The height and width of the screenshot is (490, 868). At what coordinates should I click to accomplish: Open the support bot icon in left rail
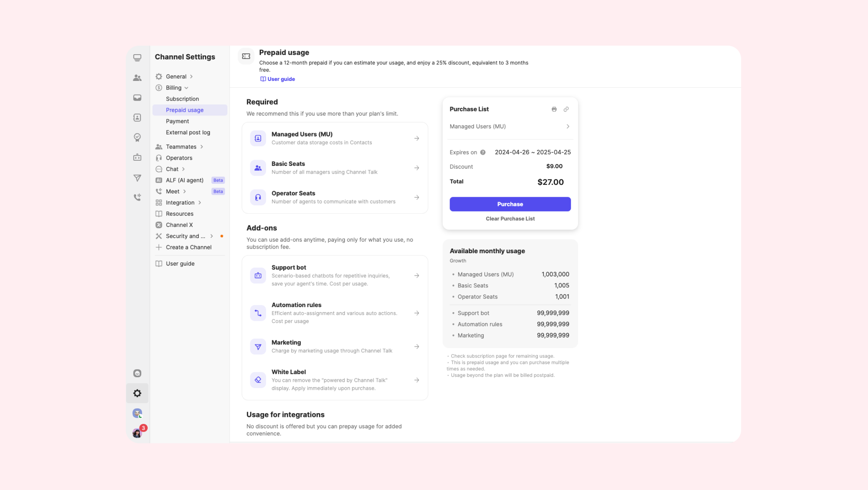point(137,157)
